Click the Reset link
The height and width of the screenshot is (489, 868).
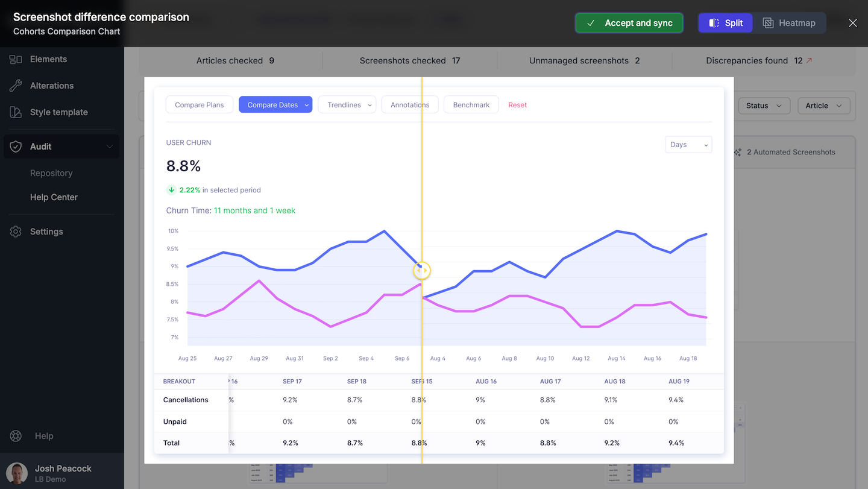[517, 105]
